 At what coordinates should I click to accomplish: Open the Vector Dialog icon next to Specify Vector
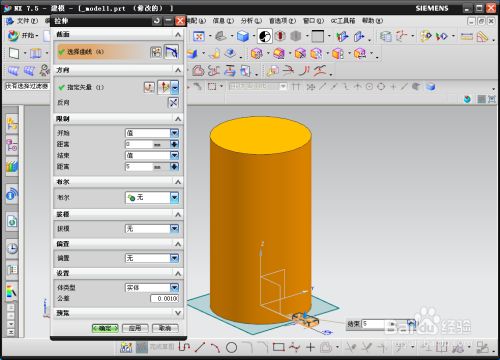tap(149, 87)
